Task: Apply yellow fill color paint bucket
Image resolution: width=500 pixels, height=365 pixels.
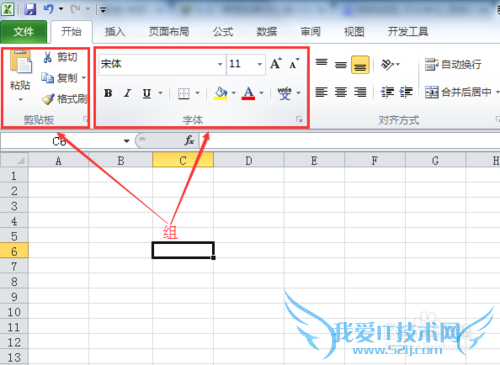Action: pyautogui.click(x=221, y=93)
